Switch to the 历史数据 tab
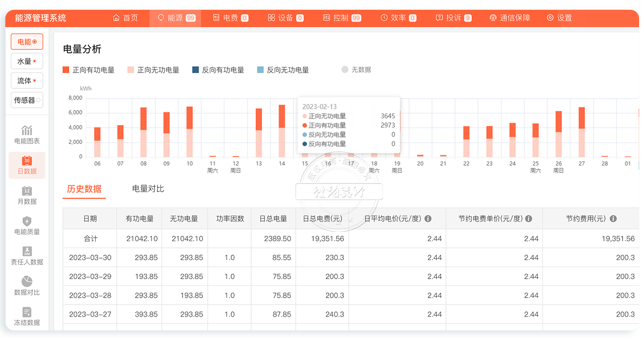The width and height of the screenshot is (644, 345). click(x=84, y=189)
